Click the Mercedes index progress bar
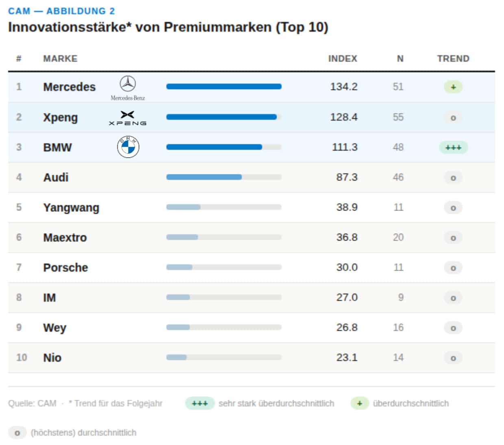The height and width of the screenshot is (445, 504). (x=224, y=87)
